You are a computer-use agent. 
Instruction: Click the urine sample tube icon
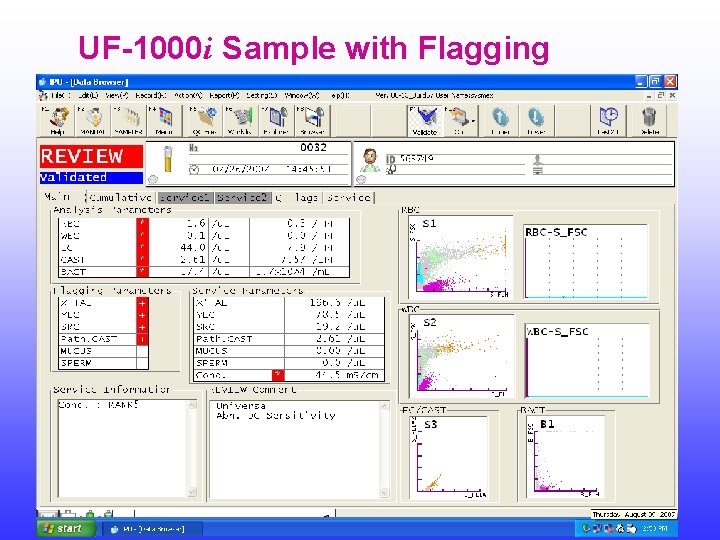point(168,159)
